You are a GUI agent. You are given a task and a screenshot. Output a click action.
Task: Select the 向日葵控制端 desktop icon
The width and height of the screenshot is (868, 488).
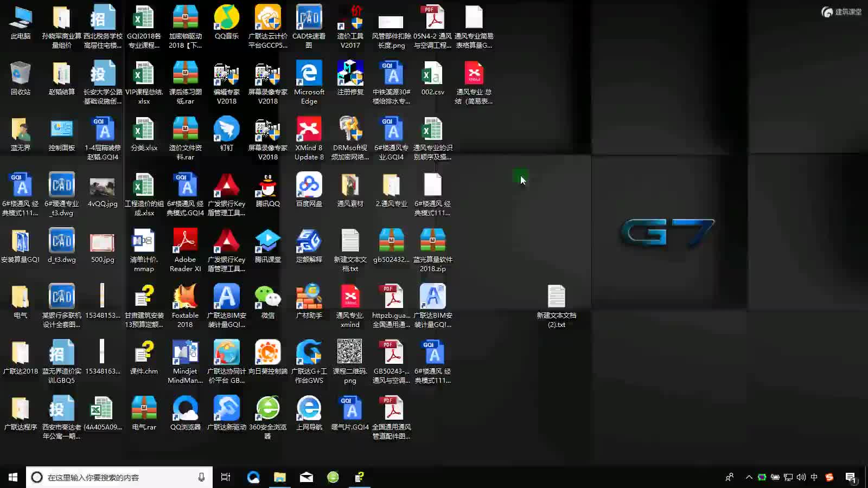[268, 358]
